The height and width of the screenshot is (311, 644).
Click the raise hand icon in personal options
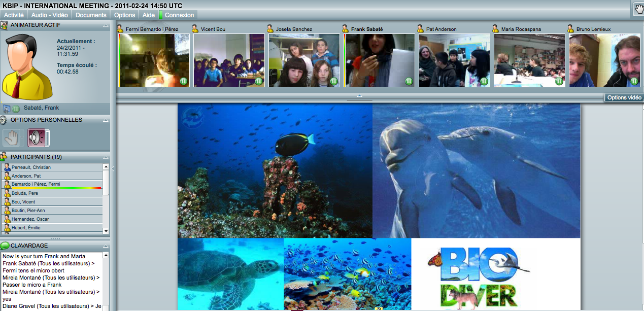11,137
